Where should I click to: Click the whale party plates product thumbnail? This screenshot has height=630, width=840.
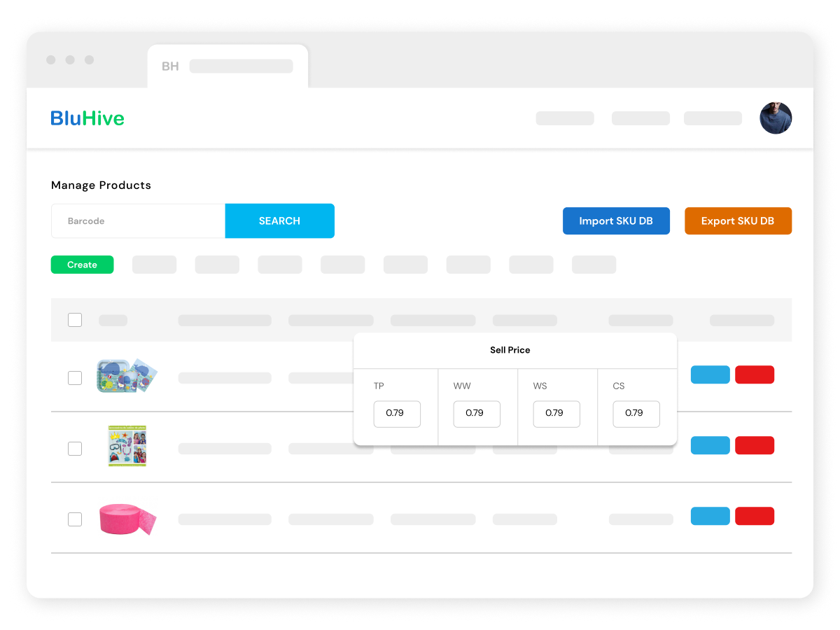127,376
